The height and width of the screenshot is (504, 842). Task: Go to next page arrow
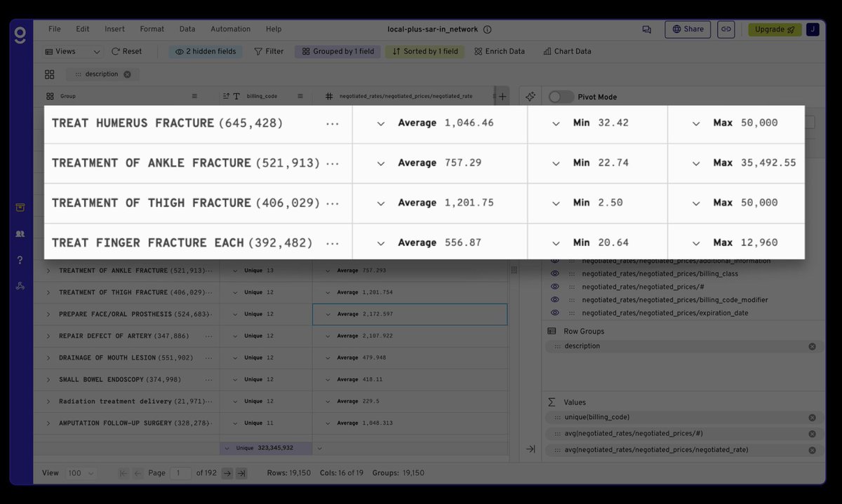click(x=227, y=474)
